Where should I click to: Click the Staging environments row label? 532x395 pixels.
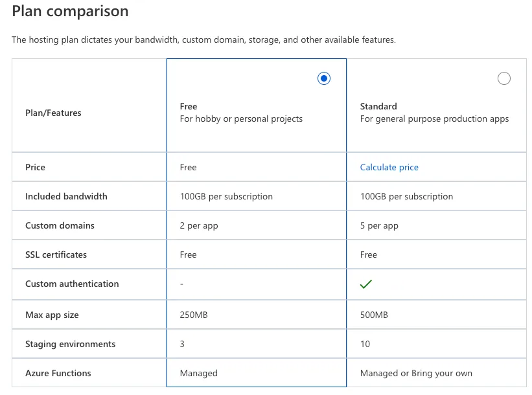click(x=70, y=344)
